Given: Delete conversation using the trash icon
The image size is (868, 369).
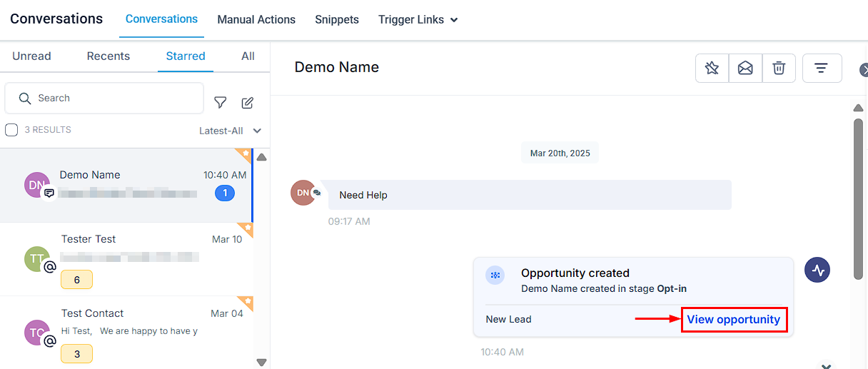Looking at the screenshot, I should (x=779, y=69).
